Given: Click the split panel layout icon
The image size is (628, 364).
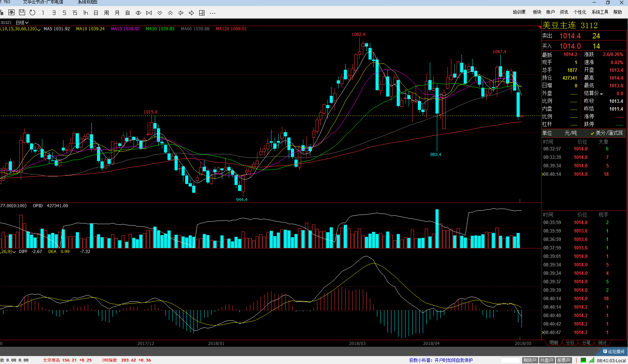Looking at the screenshot, I should [202, 13].
